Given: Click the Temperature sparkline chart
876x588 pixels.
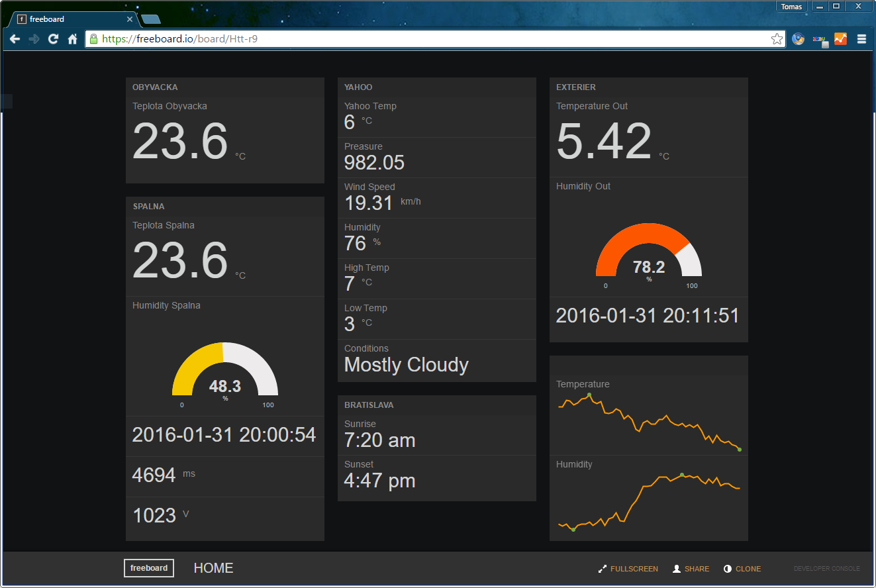Looking at the screenshot, I should tap(648, 420).
